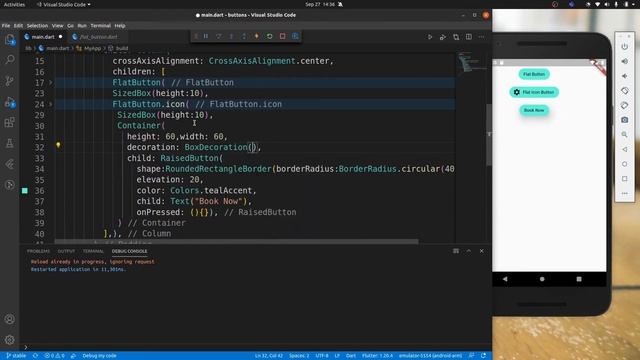Click Flutter: 1.20.4 version in status bar
The height and width of the screenshot is (360, 640).
point(378,356)
